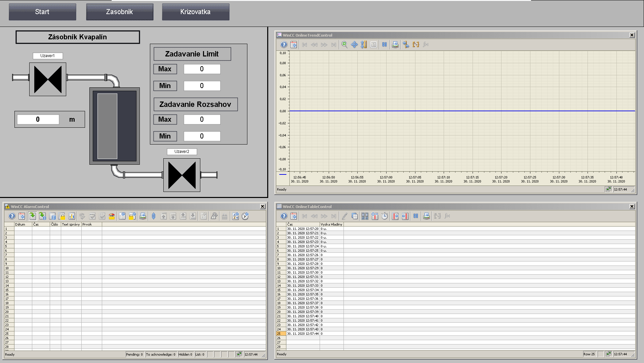Viewport: 644px width, 363px height.
Task: Select the move trend area tool
Action: point(354,44)
